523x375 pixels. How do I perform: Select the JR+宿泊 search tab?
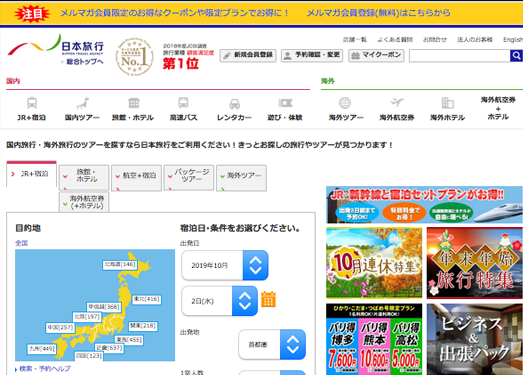[x=31, y=174]
